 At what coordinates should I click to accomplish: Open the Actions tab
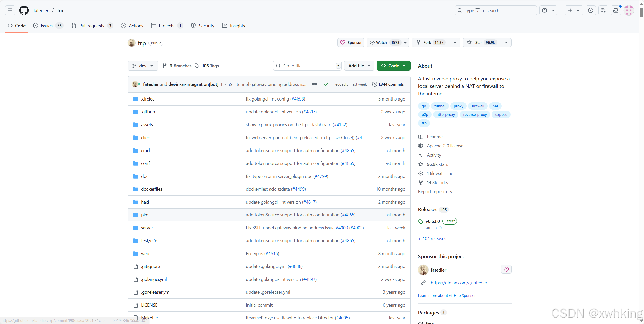132,26
